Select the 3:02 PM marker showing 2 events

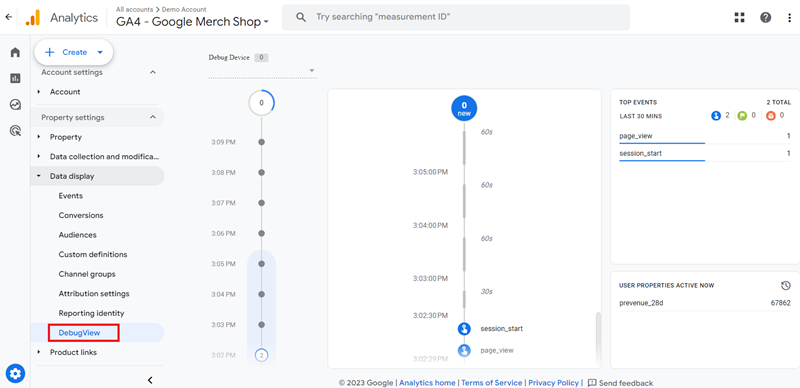[261, 355]
